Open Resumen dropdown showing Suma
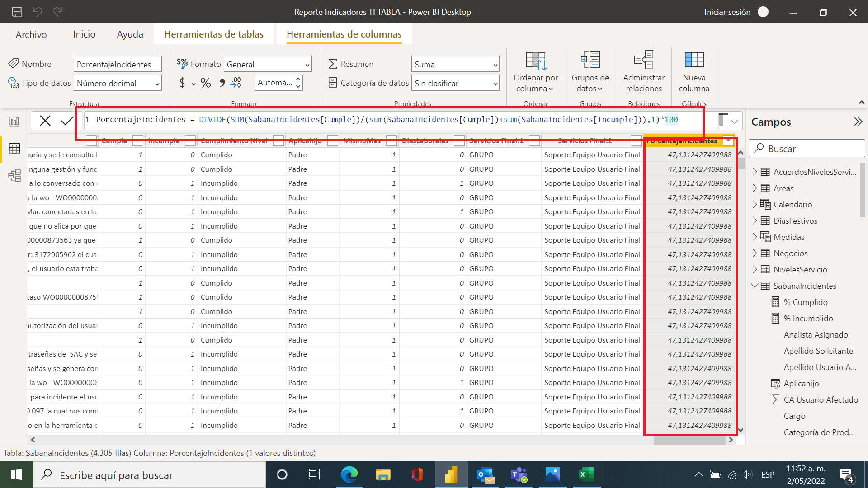The width and height of the screenshot is (868, 488). (x=455, y=64)
